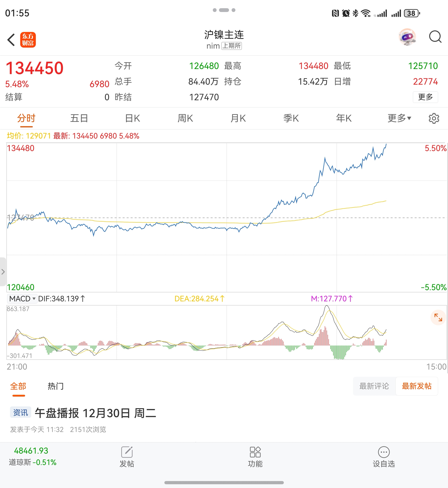This screenshot has width=448, height=488.
Task: Tap the back arrow icon
Action: [11, 40]
